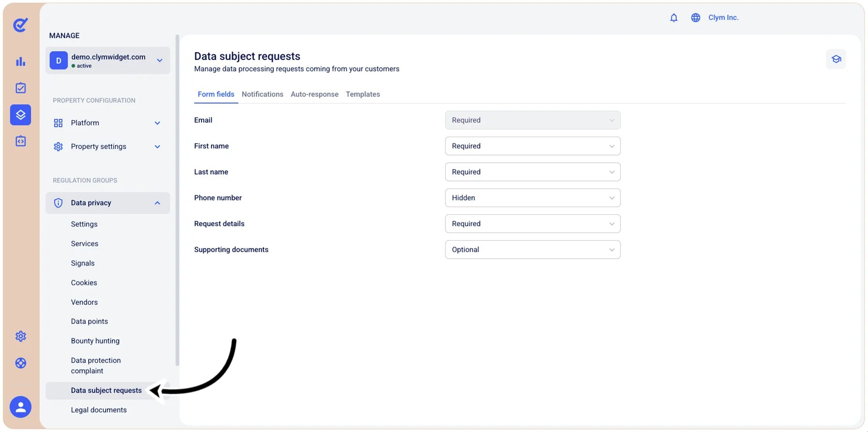The height and width of the screenshot is (432, 868).
Task: Select the layers Manage sidebar icon
Action: pos(21,115)
